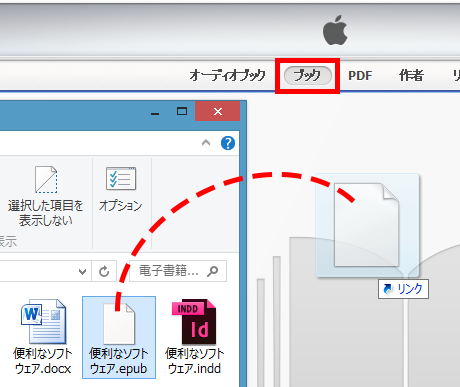Open オプション in Explorer ribbon
The image size is (460, 387).
pyautogui.click(x=121, y=189)
